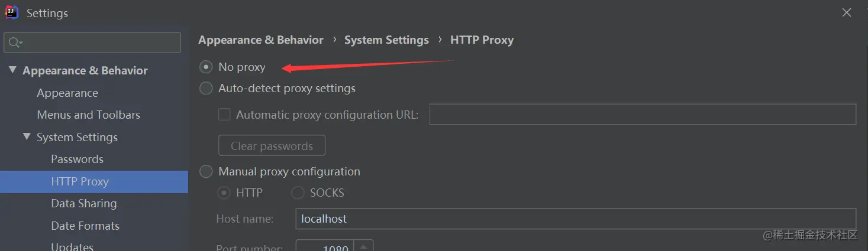Click the Host name input field

click(x=575, y=219)
